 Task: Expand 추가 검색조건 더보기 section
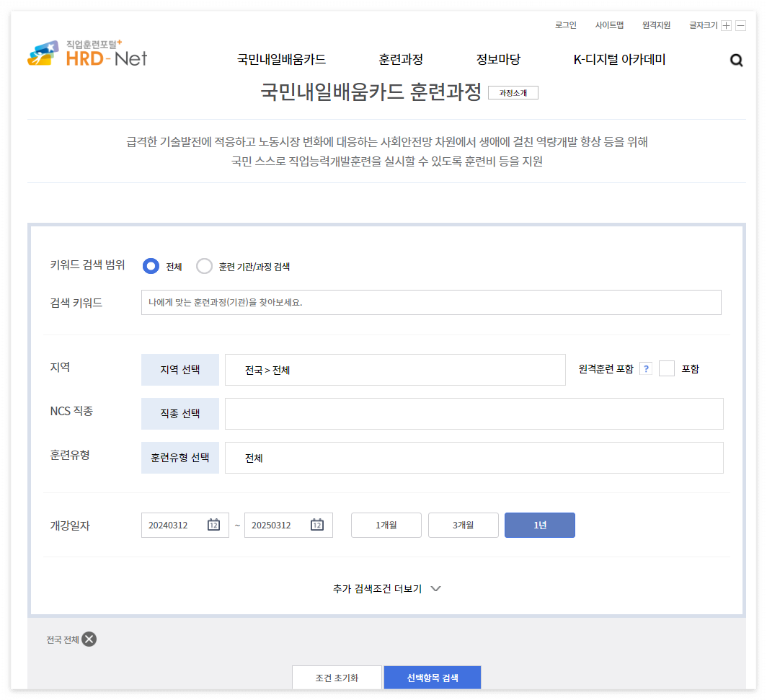tap(387, 588)
